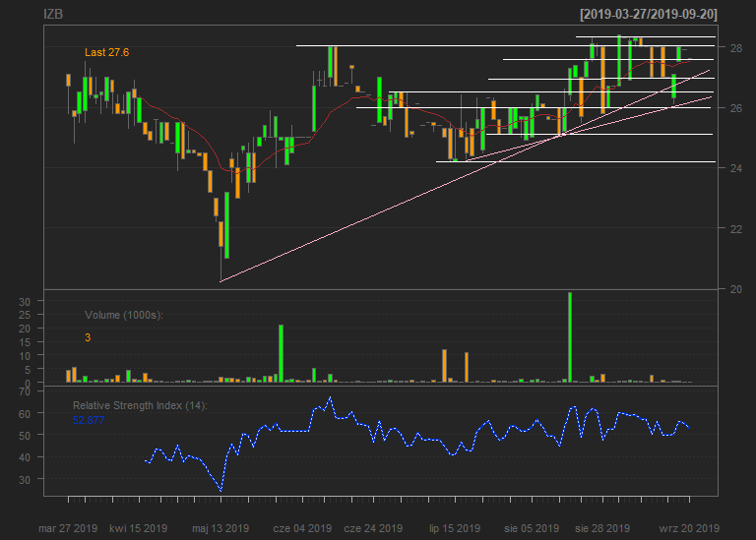
Task: Click the 'sie 28 2019' date label
Action: tap(602, 528)
